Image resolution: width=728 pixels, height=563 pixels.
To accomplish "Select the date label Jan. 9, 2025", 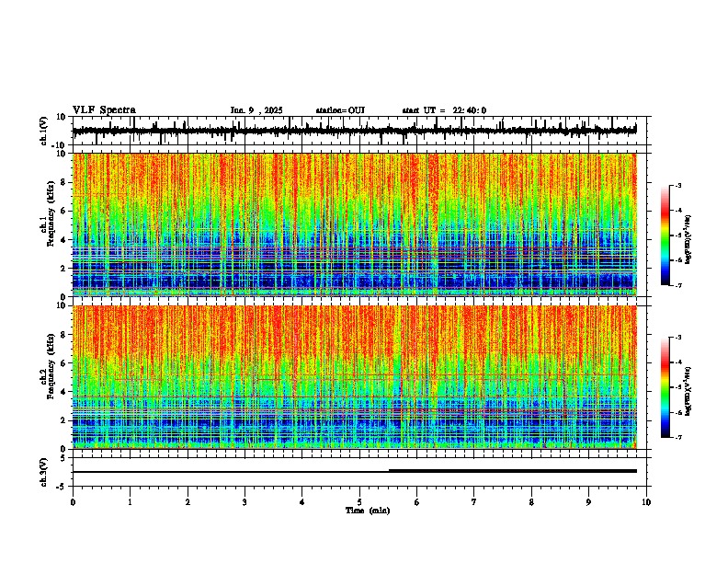I will click(x=256, y=110).
